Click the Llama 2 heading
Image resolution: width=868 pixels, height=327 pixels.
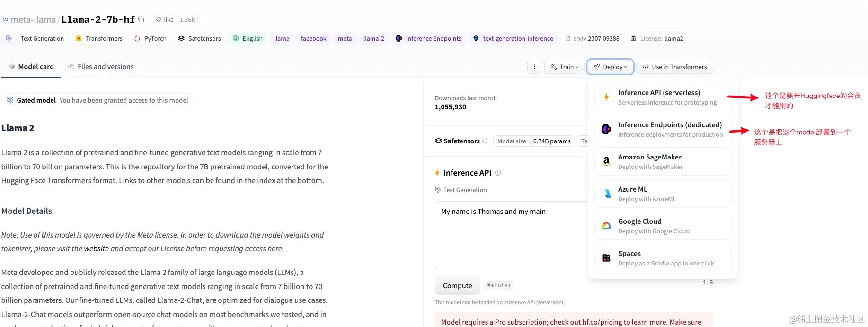18,128
